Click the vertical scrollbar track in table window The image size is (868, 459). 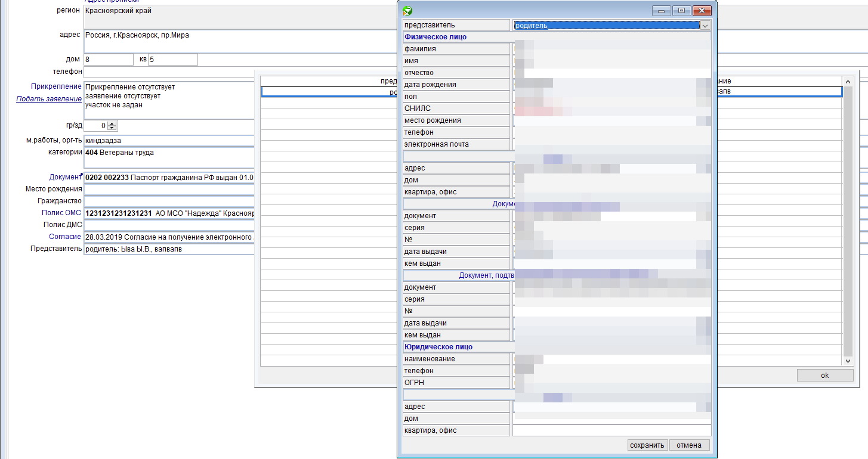click(848, 221)
